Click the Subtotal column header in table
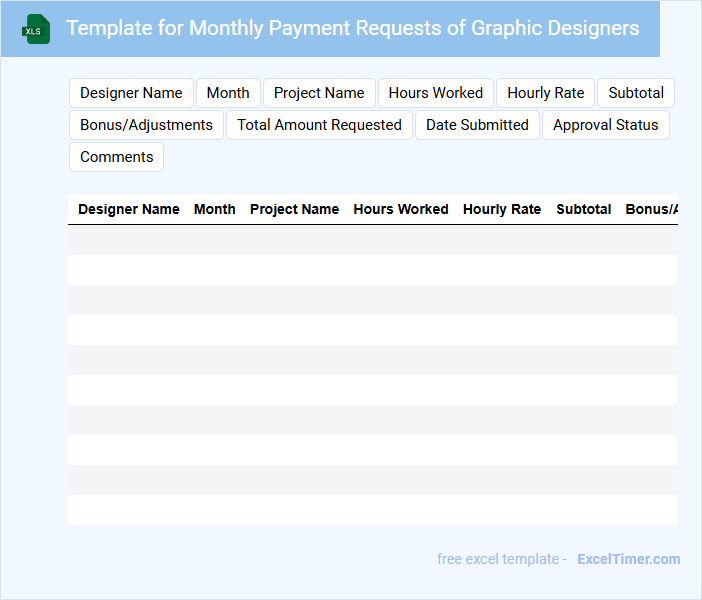This screenshot has height=600, width=702. pyautogui.click(x=584, y=209)
